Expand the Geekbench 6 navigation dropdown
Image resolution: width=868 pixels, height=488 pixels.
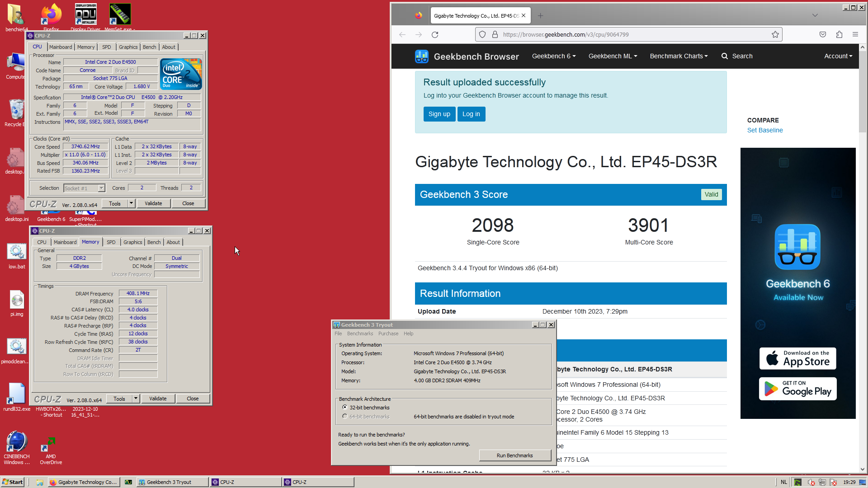tap(554, 56)
